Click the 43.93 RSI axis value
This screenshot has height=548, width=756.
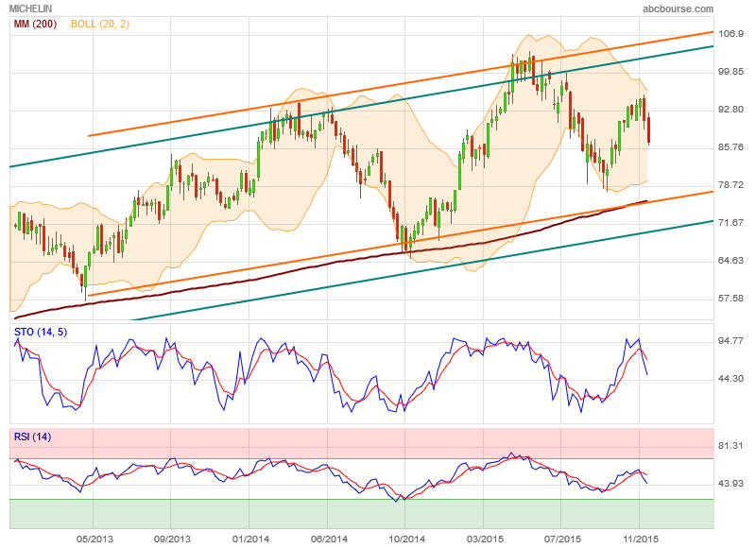tap(730, 483)
